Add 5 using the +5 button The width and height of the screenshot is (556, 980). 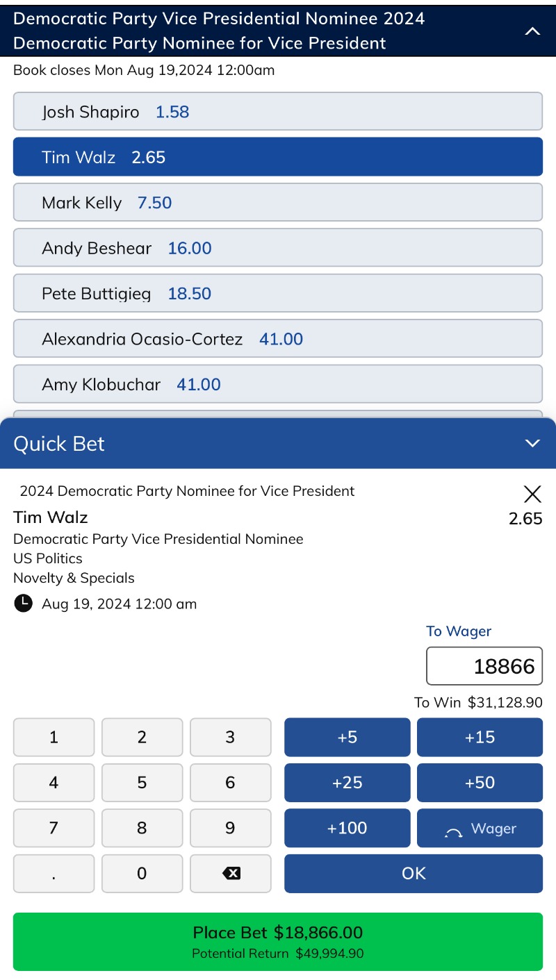(347, 737)
